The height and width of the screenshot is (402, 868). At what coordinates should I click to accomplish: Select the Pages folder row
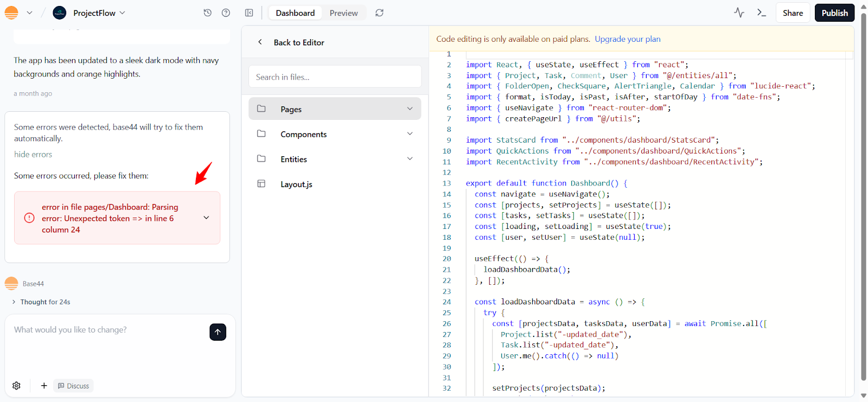335,109
